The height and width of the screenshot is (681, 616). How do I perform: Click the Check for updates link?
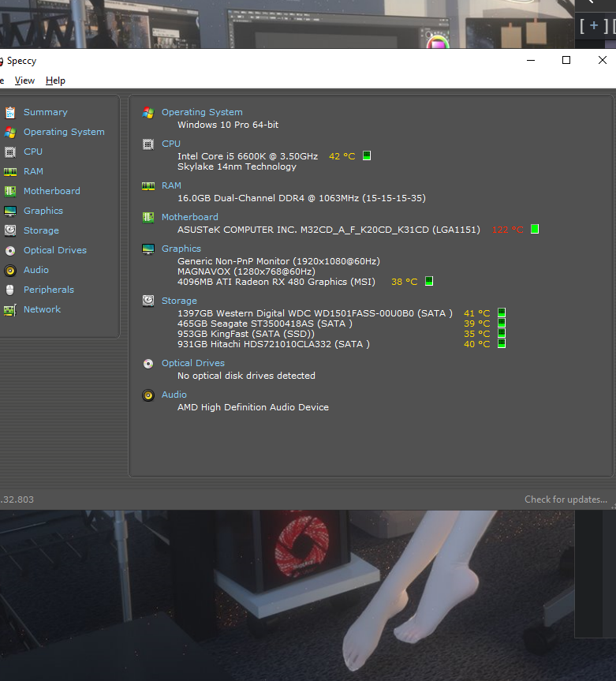[566, 500]
